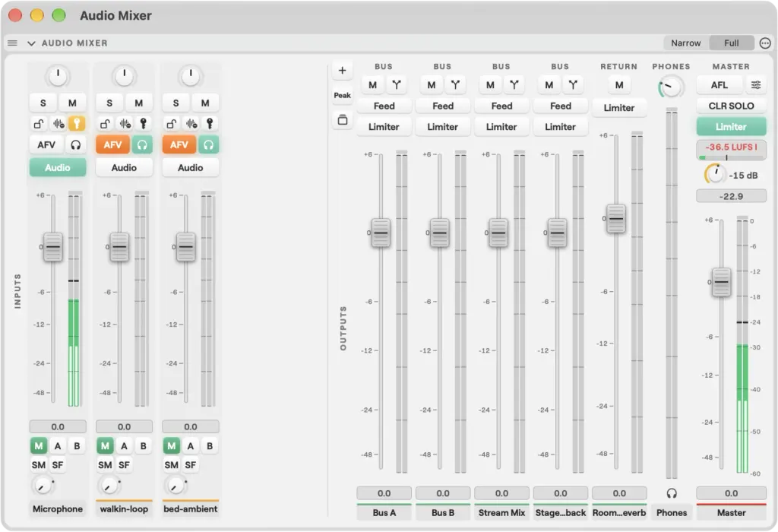Click the -15 dB master knob
The width and height of the screenshot is (778, 532).
[x=715, y=174]
